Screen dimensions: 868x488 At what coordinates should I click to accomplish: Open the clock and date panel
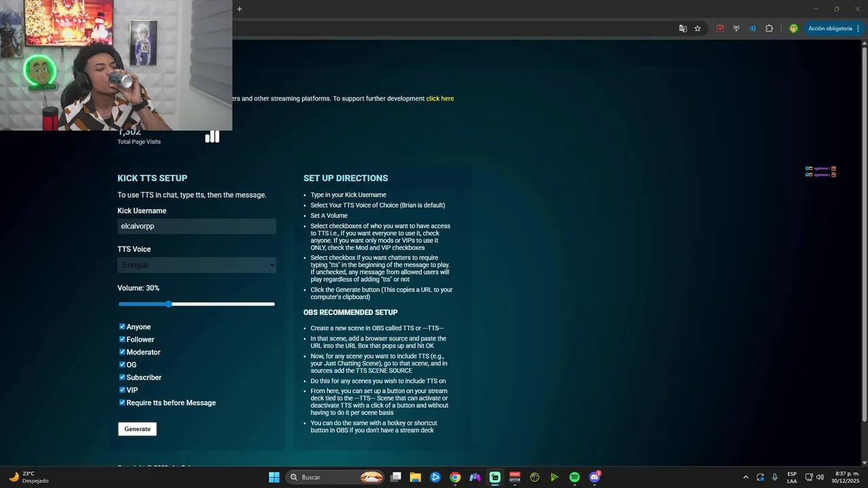tap(847, 477)
